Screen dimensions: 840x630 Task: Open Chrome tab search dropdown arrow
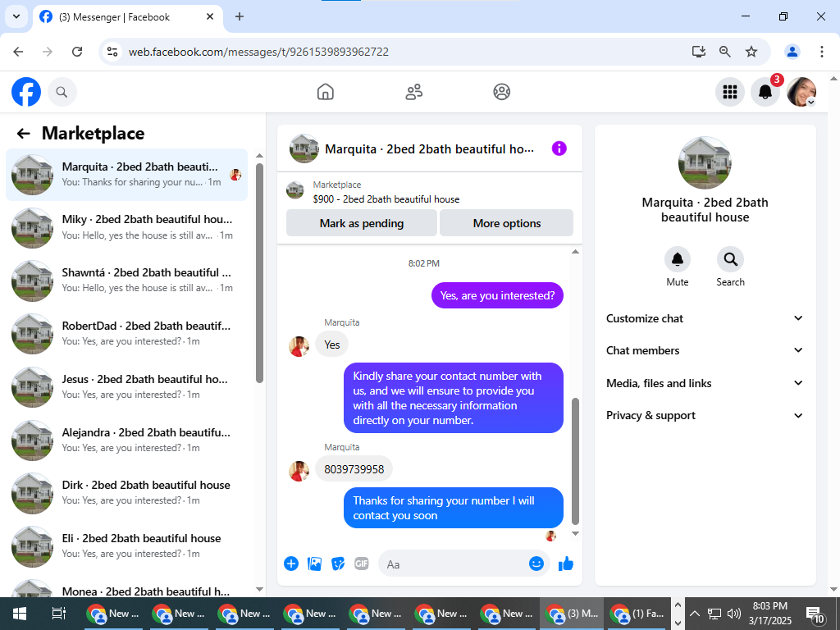tap(16, 16)
